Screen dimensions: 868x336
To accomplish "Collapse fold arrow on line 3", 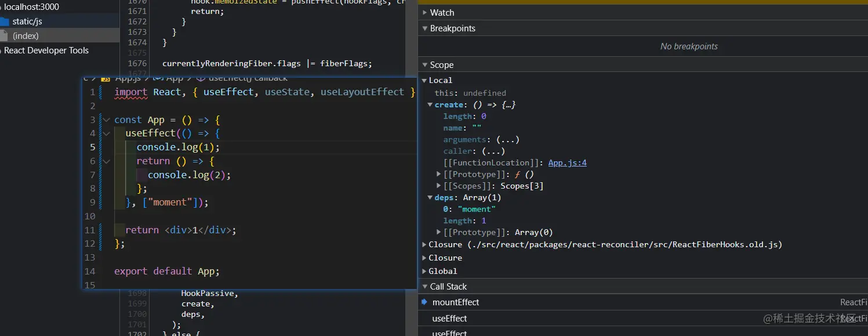I will tap(106, 120).
